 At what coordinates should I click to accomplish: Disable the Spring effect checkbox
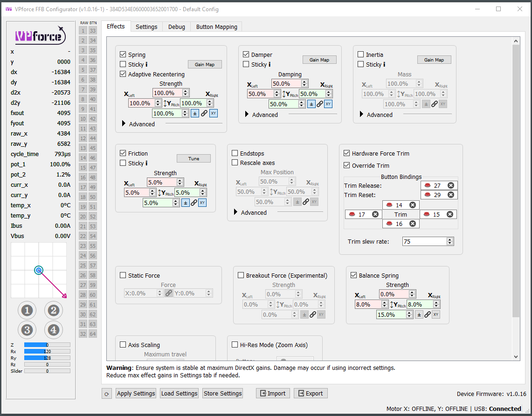pyautogui.click(x=123, y=54)
